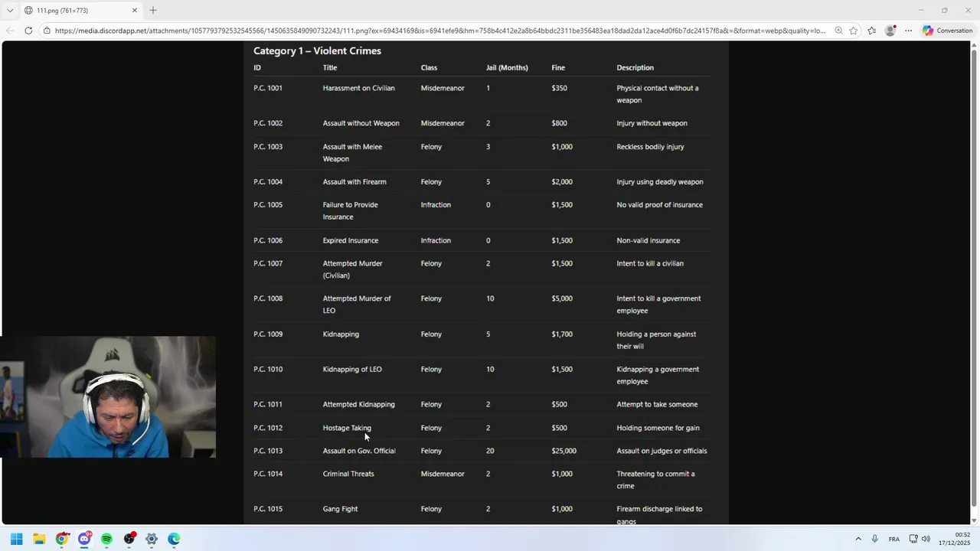This screenshot has width=980, height=551.
Task: Click the $350 fine value
Action: point(559,88)
